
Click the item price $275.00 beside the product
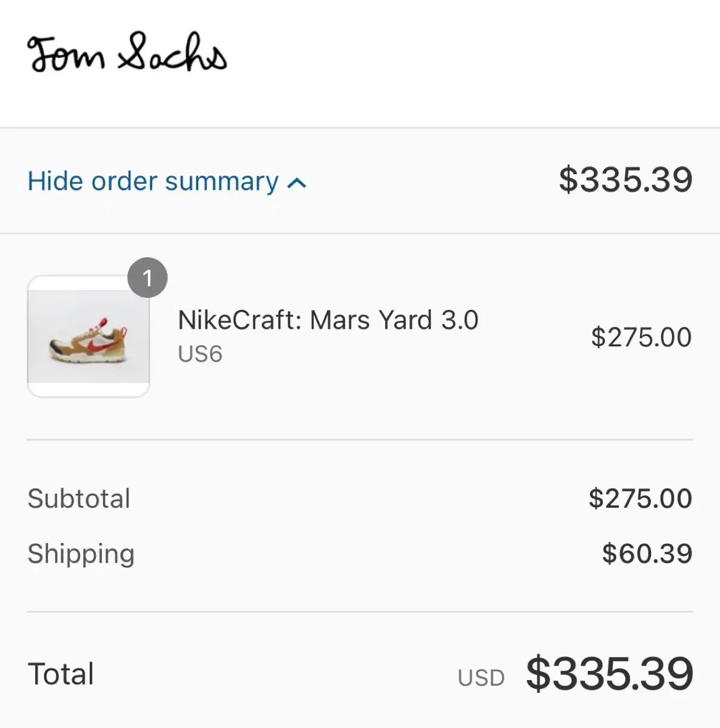point(641,337)
